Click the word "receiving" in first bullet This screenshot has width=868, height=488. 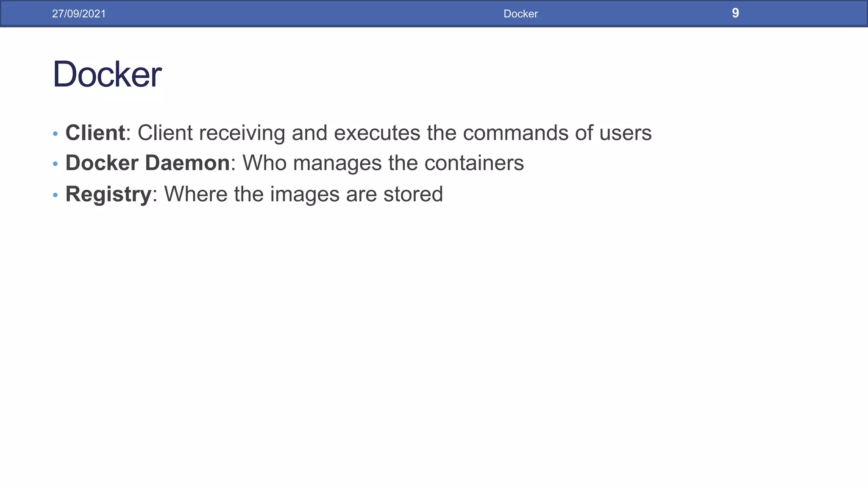242,133
